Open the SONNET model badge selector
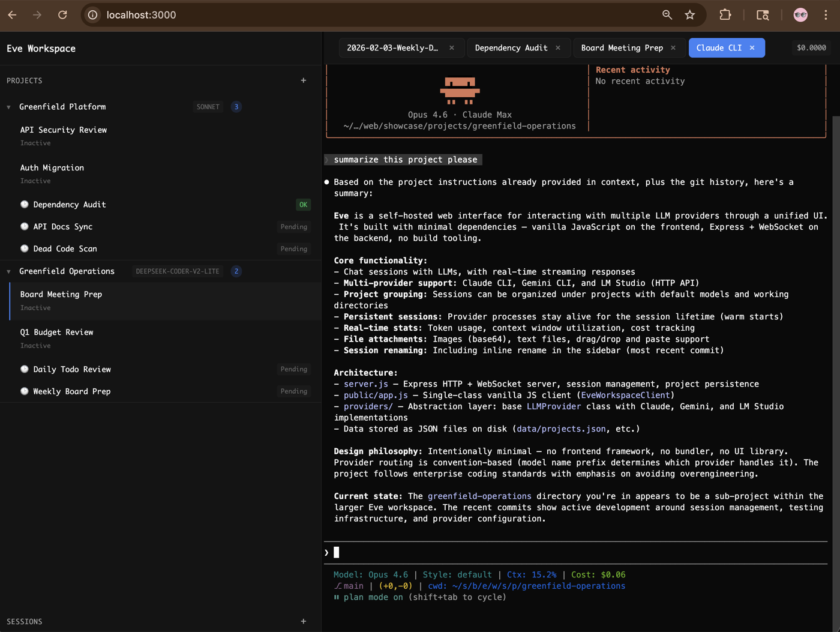840x632 pixels. [208, 106]
